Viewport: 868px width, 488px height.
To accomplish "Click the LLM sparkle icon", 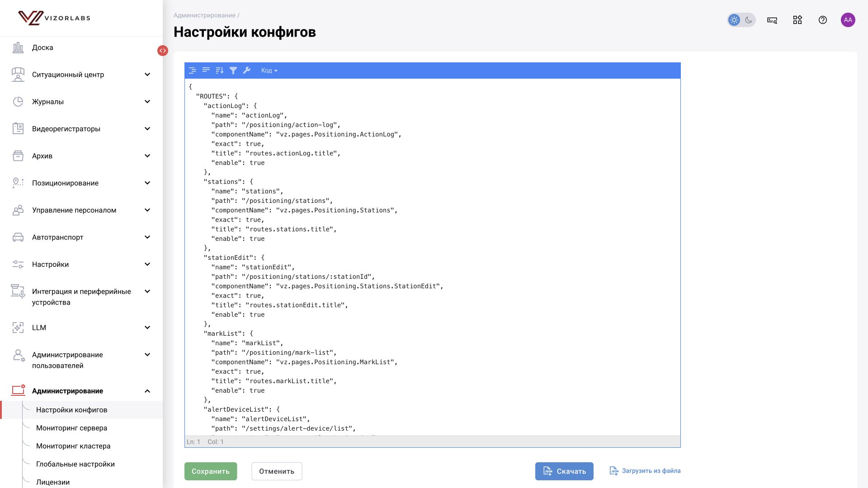I will [x=18, y=328].
